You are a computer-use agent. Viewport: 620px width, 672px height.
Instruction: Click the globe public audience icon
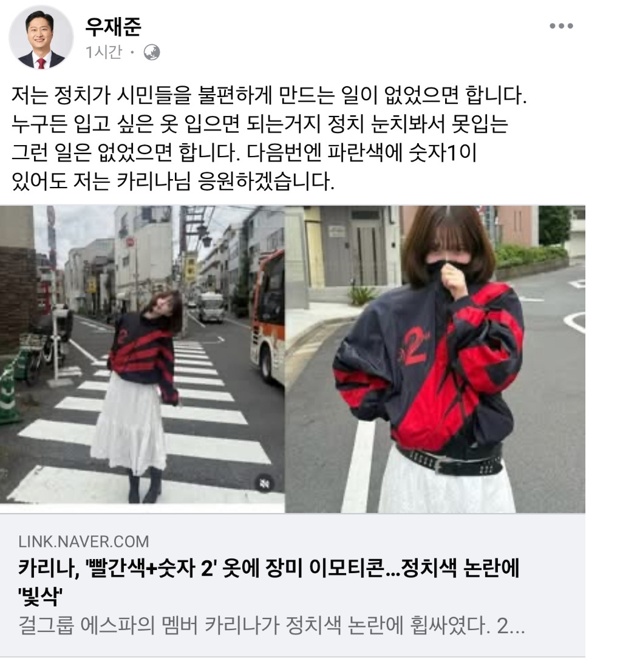point(152,52)
